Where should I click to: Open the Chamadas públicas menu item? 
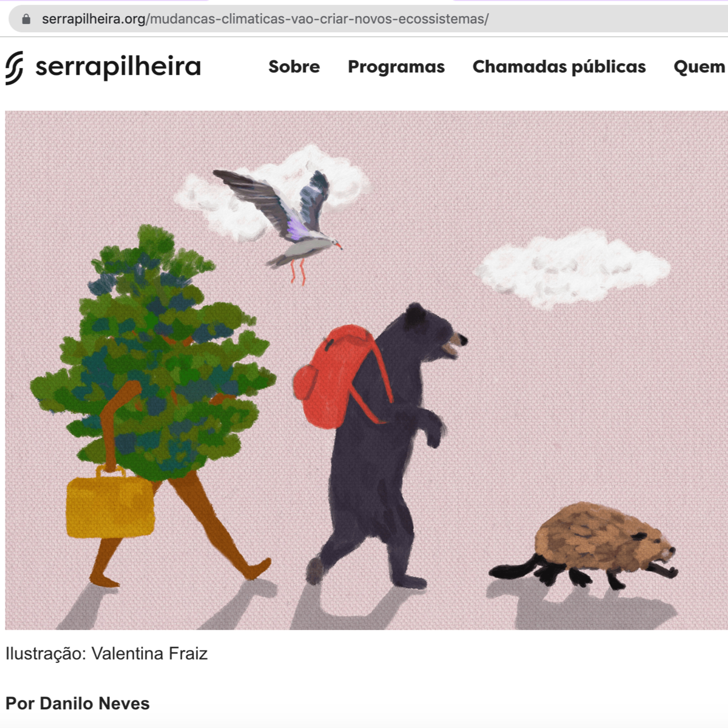coord(559,67)
